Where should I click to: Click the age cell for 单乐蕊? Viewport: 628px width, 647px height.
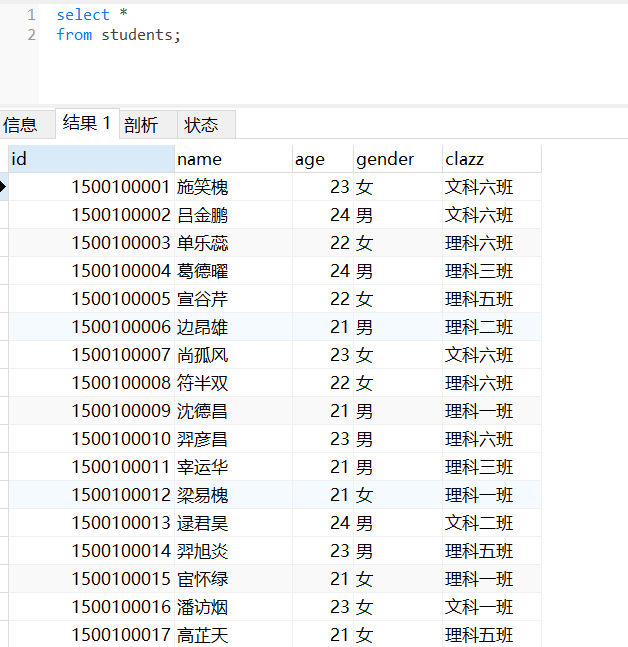point(323,243)
